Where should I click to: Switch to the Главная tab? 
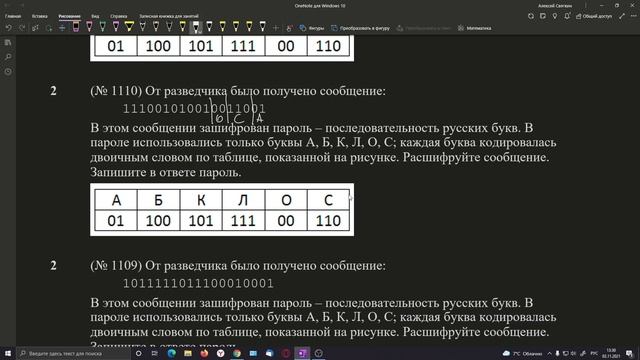(13, 16)
